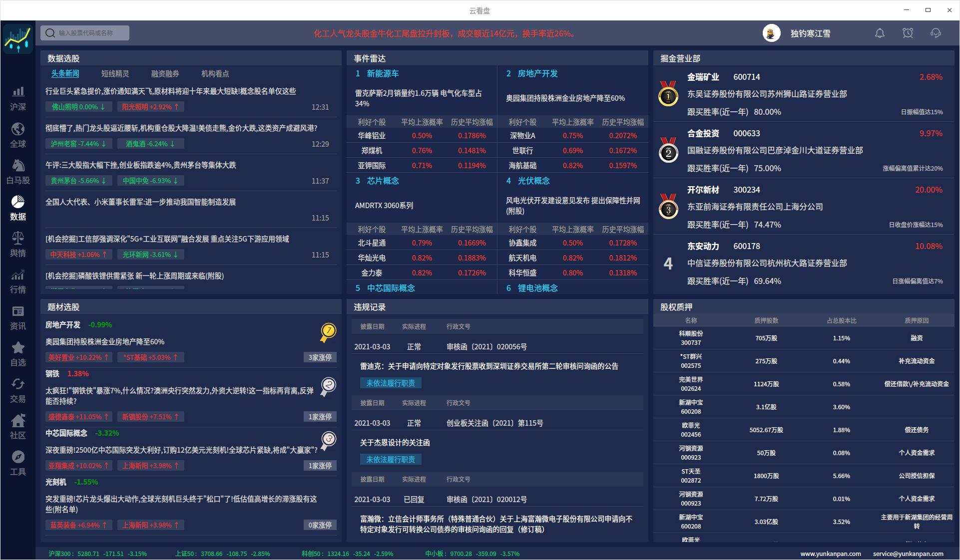Select the 工具 tools icon in sidebar
Image resolution: width=960 pixels, height=560 pixels.
click(18, 463)
